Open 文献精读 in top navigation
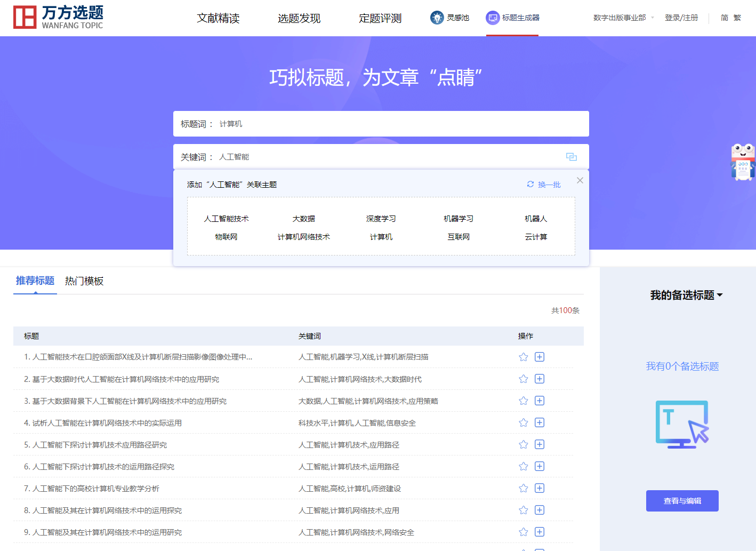756x551 pixels. [x=218, y=18]
